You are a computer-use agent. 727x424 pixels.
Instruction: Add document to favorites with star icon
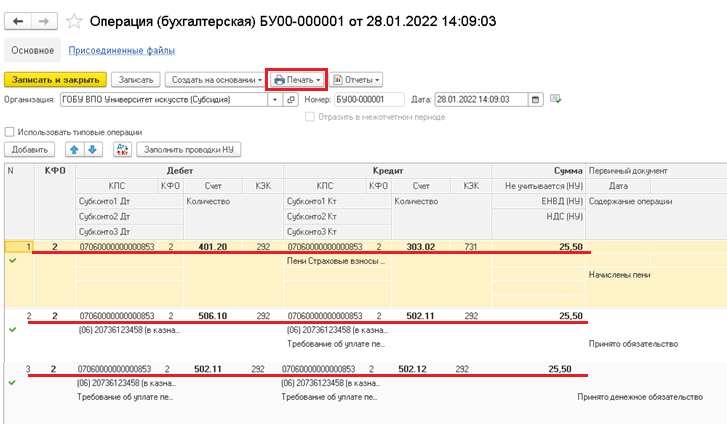tap(73, 20)
